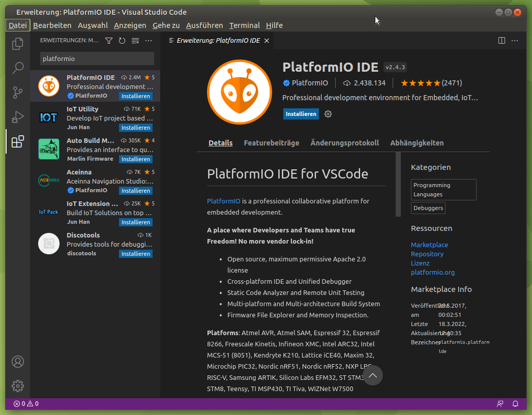Open the Search view in activity bar

point(18,68)
